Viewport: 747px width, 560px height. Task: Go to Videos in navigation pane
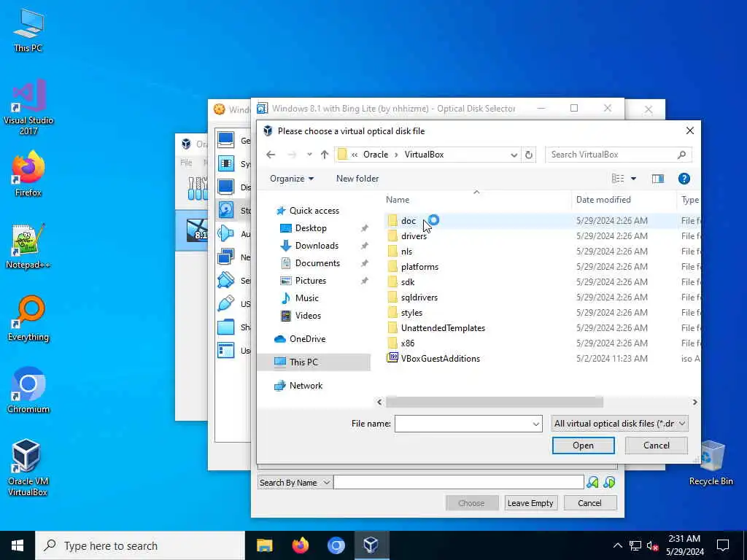pyautogui.click(x=308, y=316)
